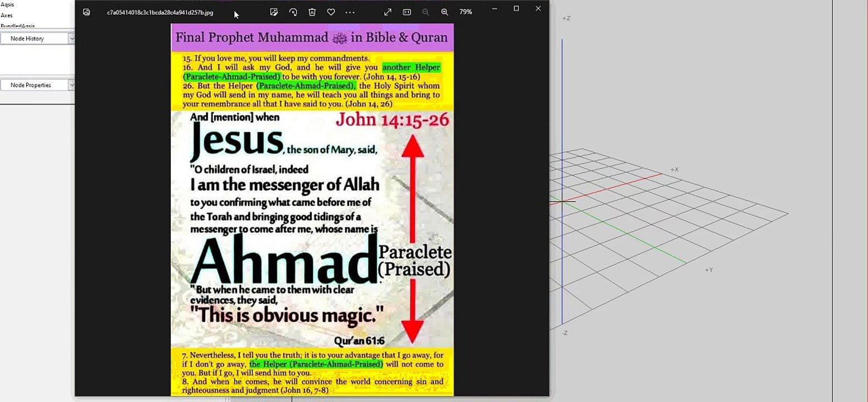Open the Node History panel dropdown arrow
Image resolution: width=868 pixels, height=402 pixels.
click(71, 39)
